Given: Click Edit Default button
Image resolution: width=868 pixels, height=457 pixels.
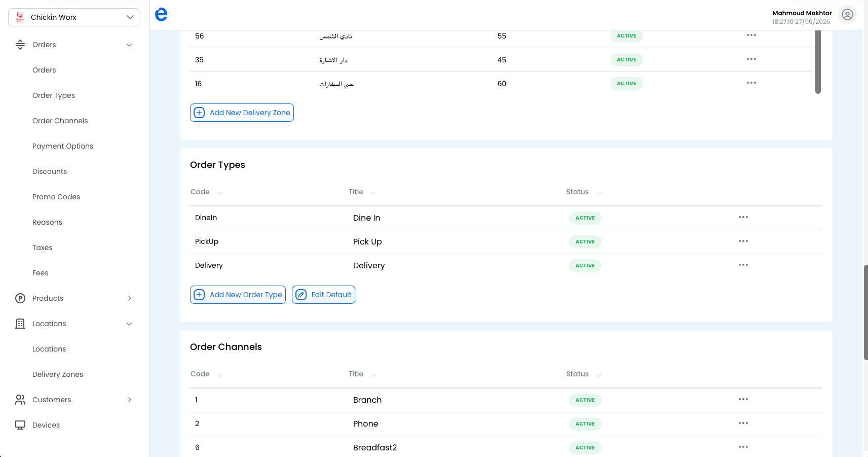Looking at the screenshot, I should 323,295.
